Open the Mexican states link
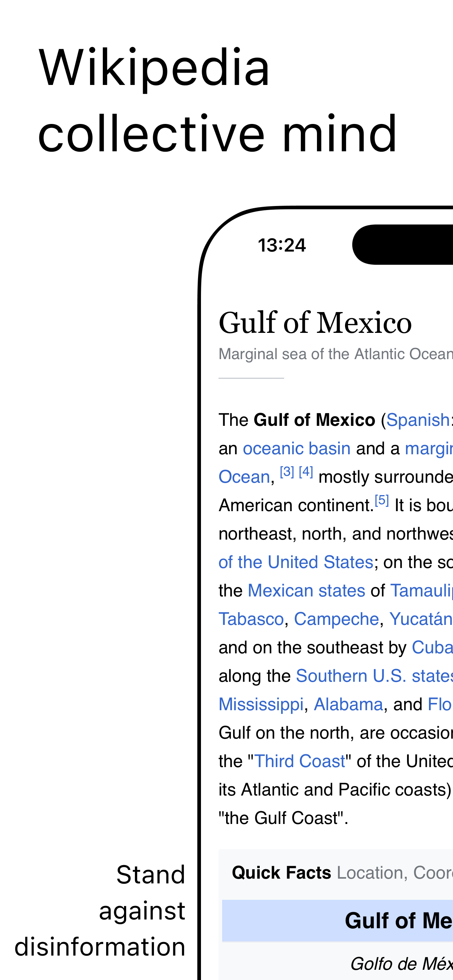Screen dimensions: 453x980 coord(306,591)
